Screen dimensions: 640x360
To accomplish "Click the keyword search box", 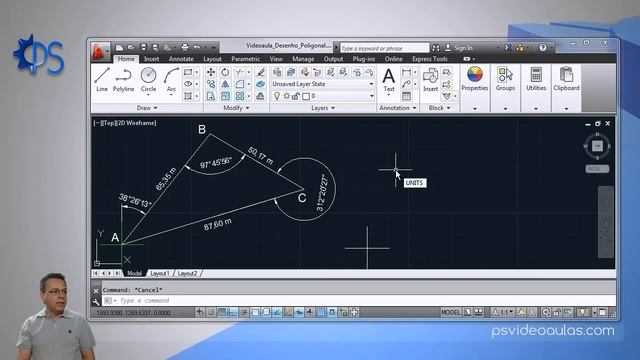I will [x=384, y=48].
